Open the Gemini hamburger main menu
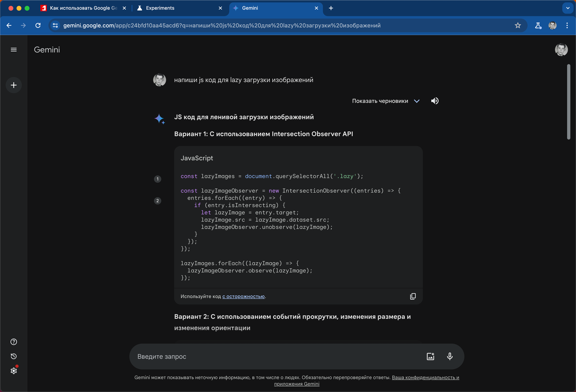Viewport: 576px width, 392px height. click(x=14, y=50)
